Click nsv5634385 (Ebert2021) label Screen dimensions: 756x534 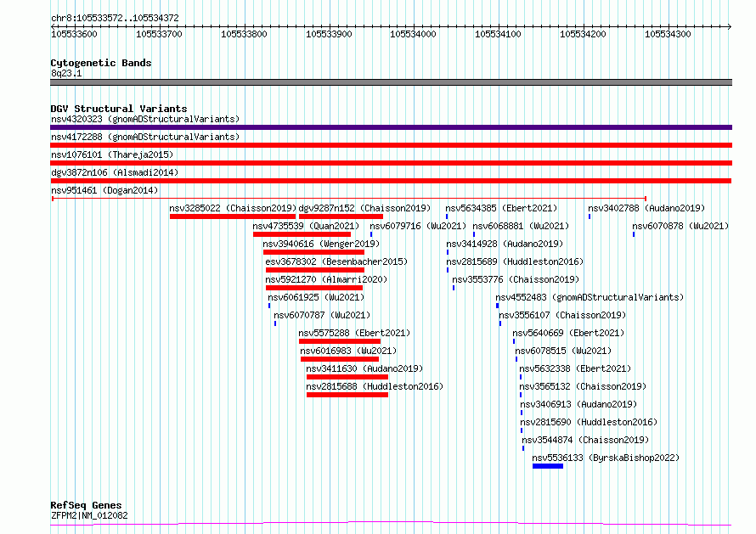coord(501,208)
